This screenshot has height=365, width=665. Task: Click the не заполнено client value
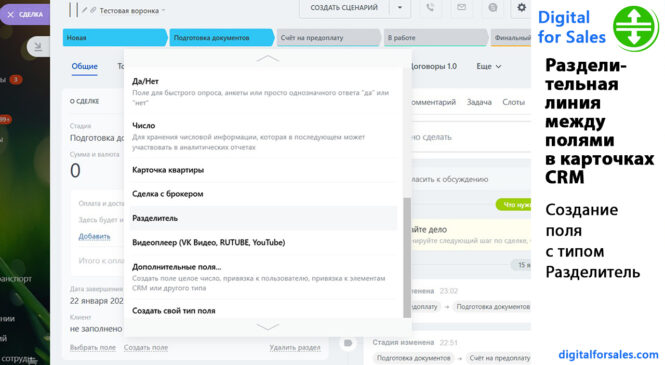pos(96,329)
